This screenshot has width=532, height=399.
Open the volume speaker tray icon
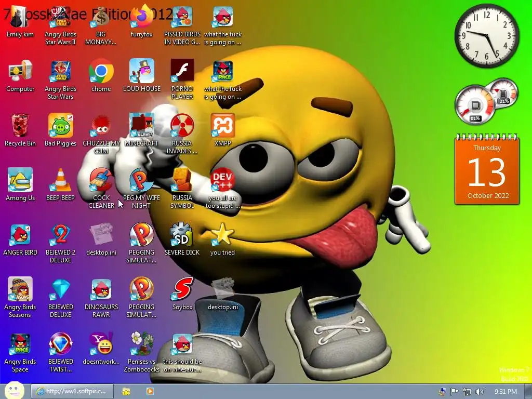point(480,392)
